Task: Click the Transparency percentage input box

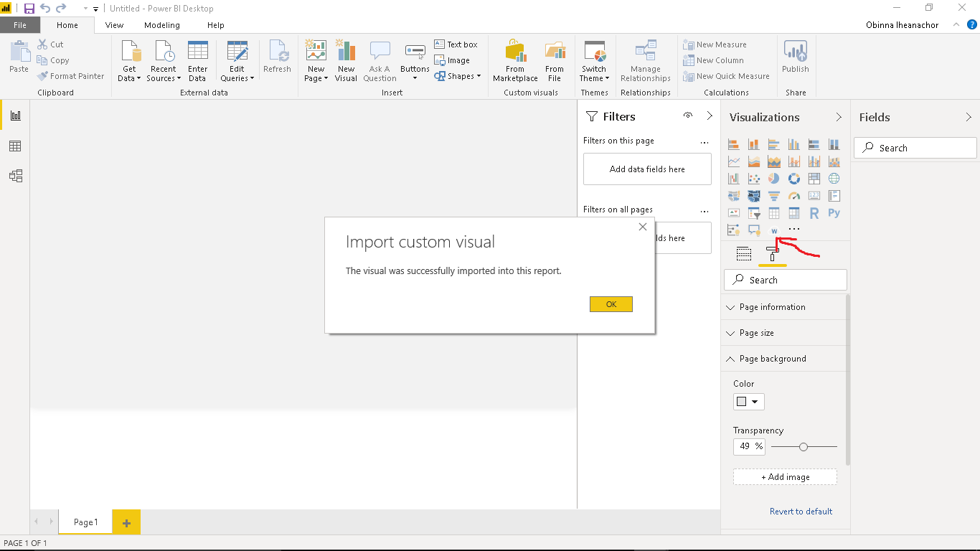Action: point(749,446)
